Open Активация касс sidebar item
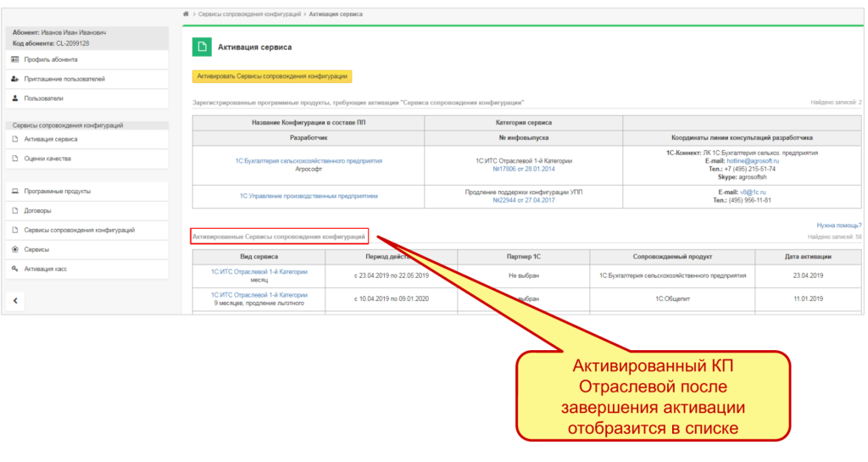Viewport: 868px width, 462px height. [45, 269]
